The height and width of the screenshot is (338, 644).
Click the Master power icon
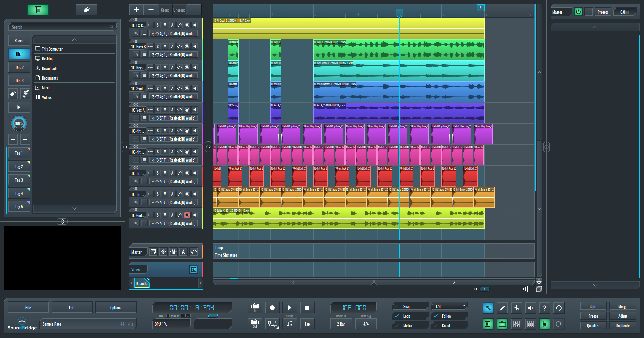(578, 12)
